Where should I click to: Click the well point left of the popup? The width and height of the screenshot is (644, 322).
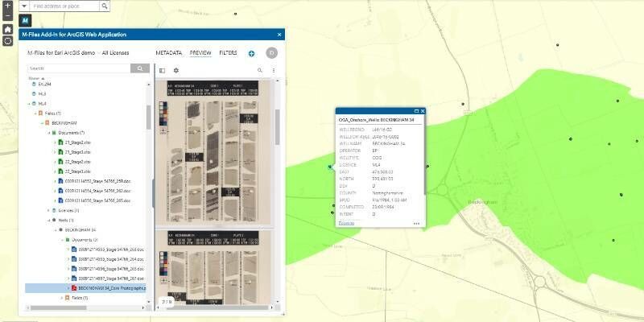coord(330,167)
